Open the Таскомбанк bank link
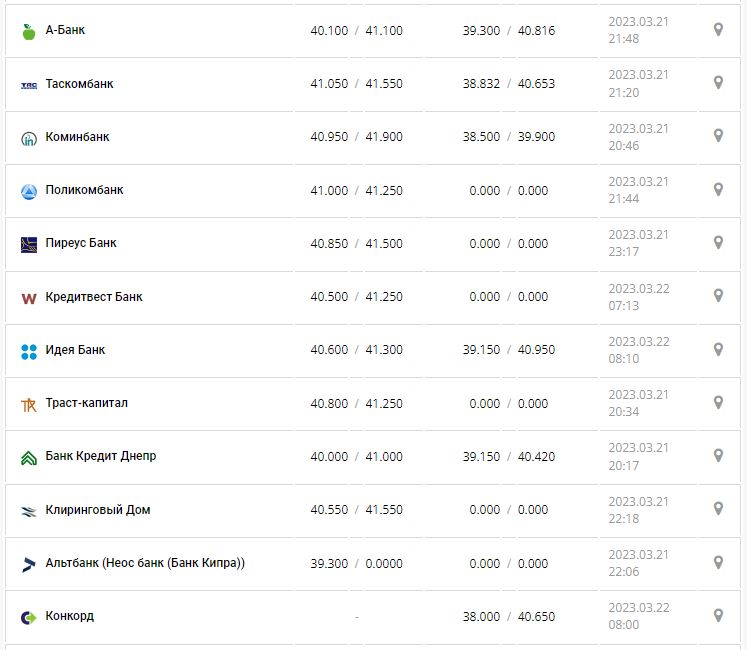This screenshot has width=747, height=650. pos(80,84)
